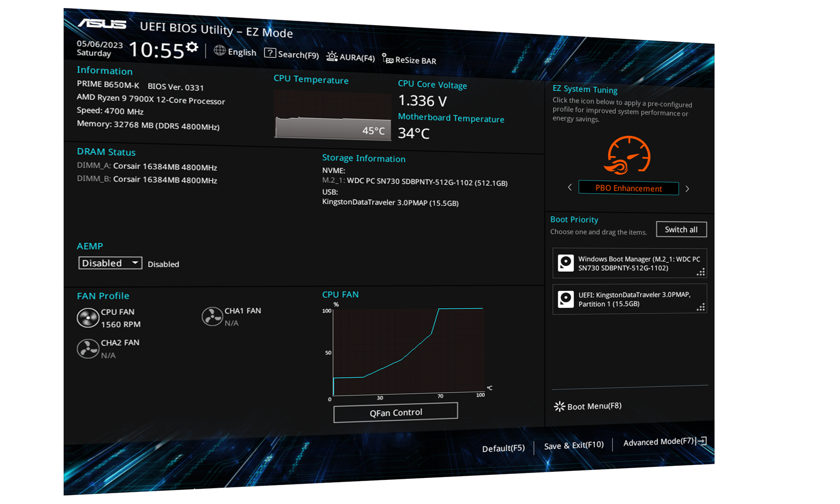Click the Advanced Mode exit arrow icon
The height and width of the screenshot is (504, 840).
[x=702, y=441]
